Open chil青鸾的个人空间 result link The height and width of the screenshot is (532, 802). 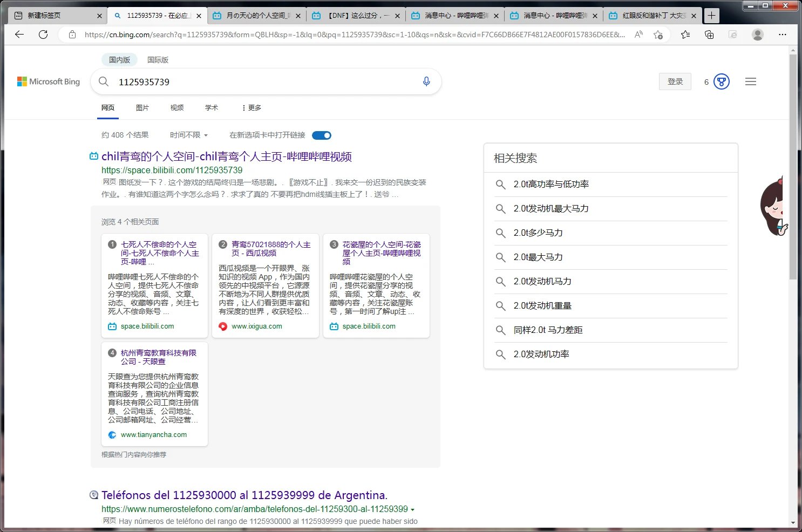click(227, 156)
